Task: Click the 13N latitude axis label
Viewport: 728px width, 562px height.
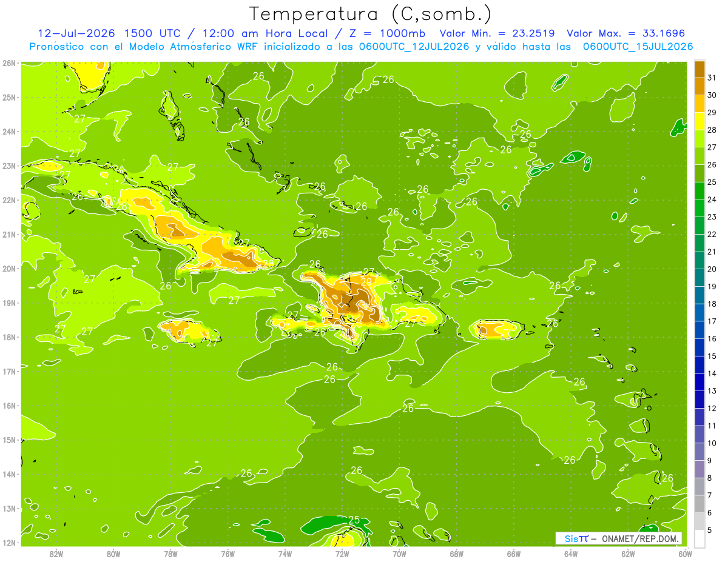Action: 9,509
